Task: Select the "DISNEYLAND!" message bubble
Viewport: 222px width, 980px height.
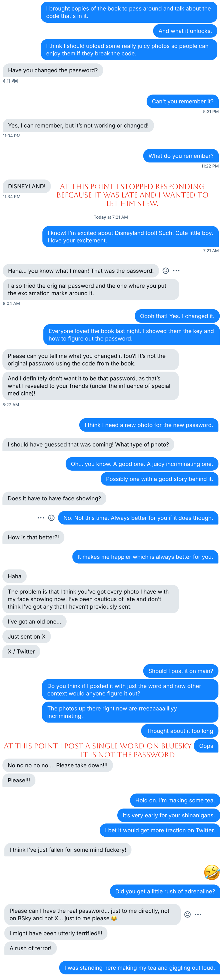Action: point(27,186)
